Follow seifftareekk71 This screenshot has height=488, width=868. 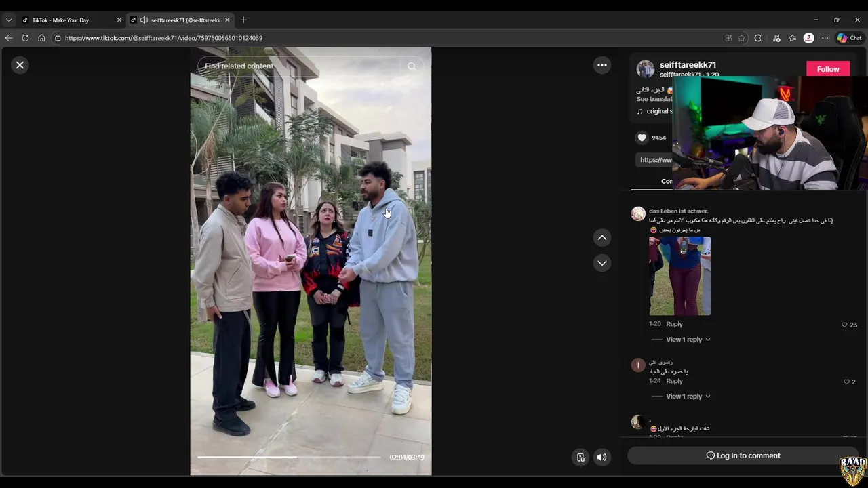coord(827,69)
